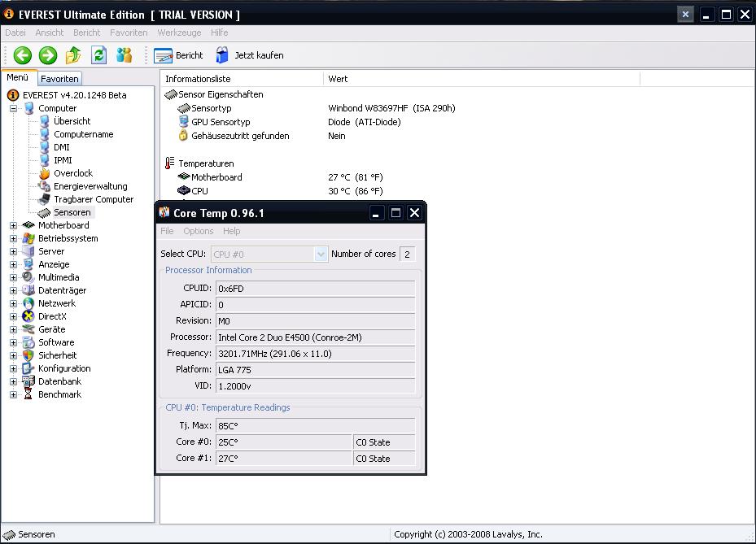This screenshot has height=544, width=756.
Task: Expand the Anzeige tree node
Action: point(14,264)
